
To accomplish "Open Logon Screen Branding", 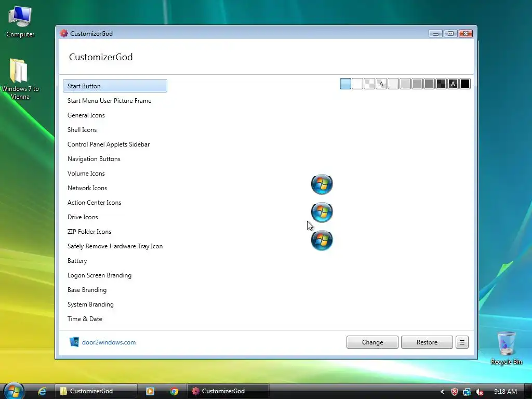I will pos(99,275).
